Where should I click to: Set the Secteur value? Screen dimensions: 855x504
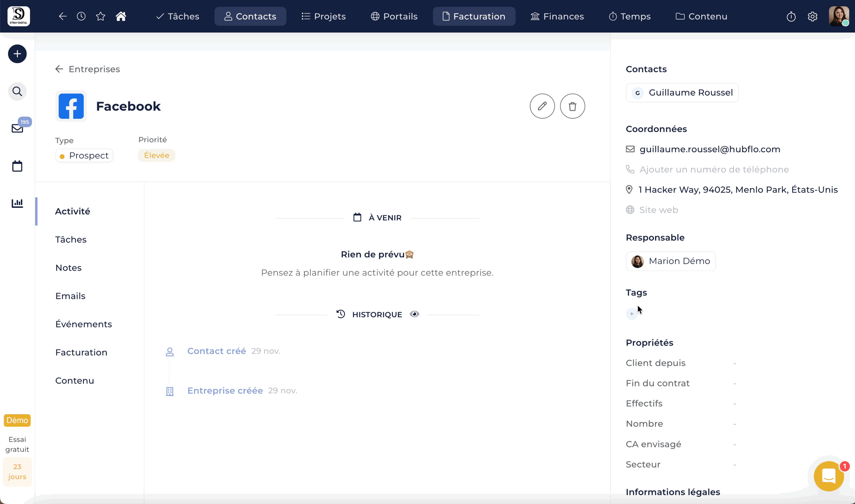click(x=734, y=465)
